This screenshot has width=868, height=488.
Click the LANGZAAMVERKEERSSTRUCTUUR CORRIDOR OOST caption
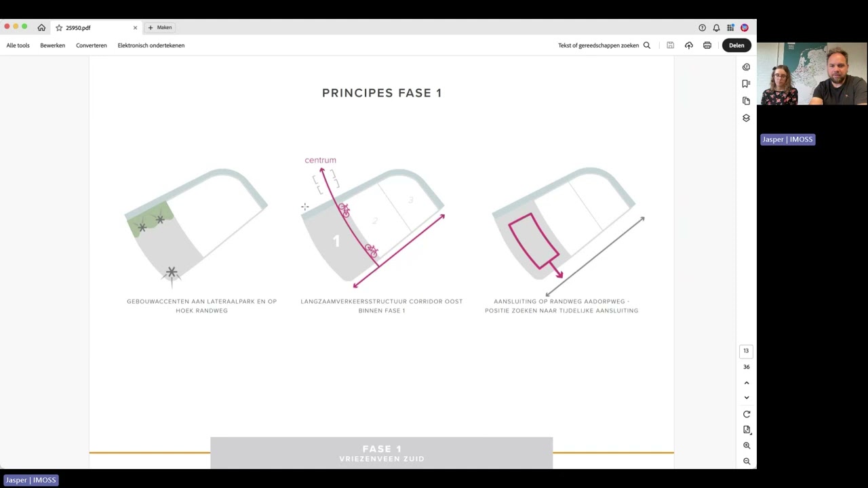382,306
